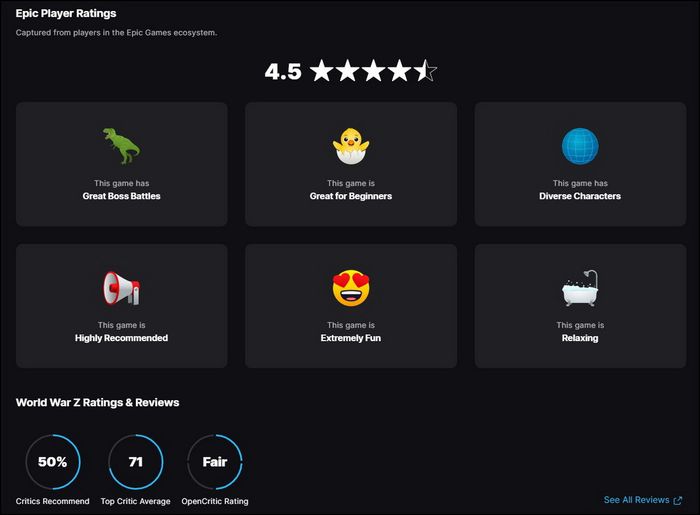Click the 4.5 star rating stars
Screen dimensions: 700x515
[373, 71]
